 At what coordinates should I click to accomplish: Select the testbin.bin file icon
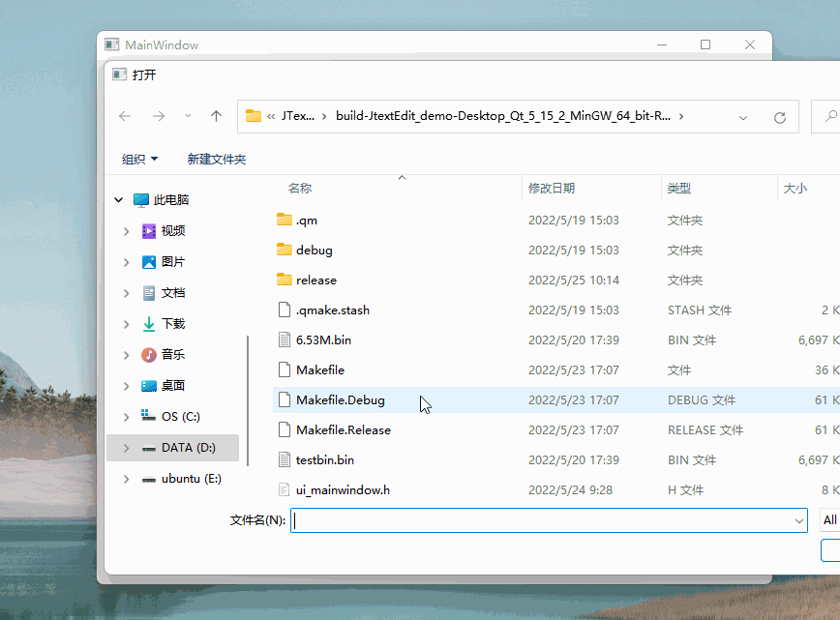pos(285,459)
